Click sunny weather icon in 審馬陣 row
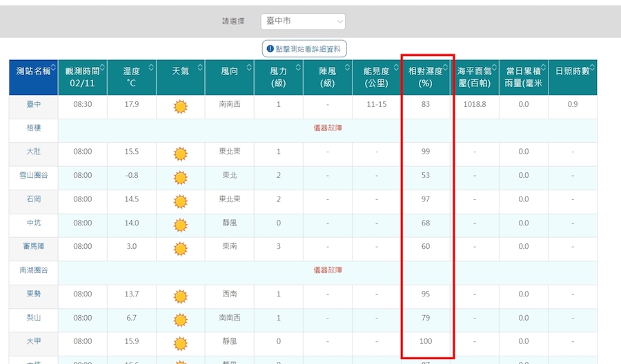 click(180, 249)
